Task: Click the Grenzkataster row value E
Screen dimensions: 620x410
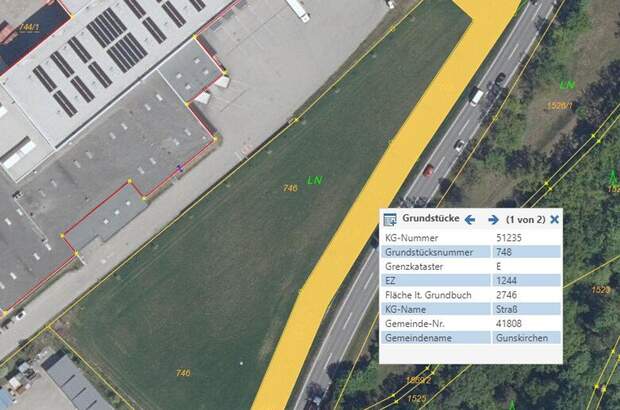Action: [x=499, y=266]
